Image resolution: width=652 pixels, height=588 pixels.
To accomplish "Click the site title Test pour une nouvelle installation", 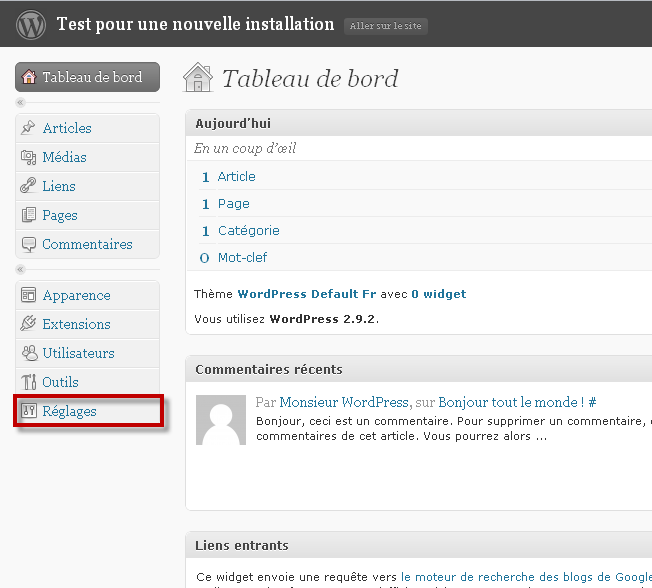I will click(x=195, y=24).
